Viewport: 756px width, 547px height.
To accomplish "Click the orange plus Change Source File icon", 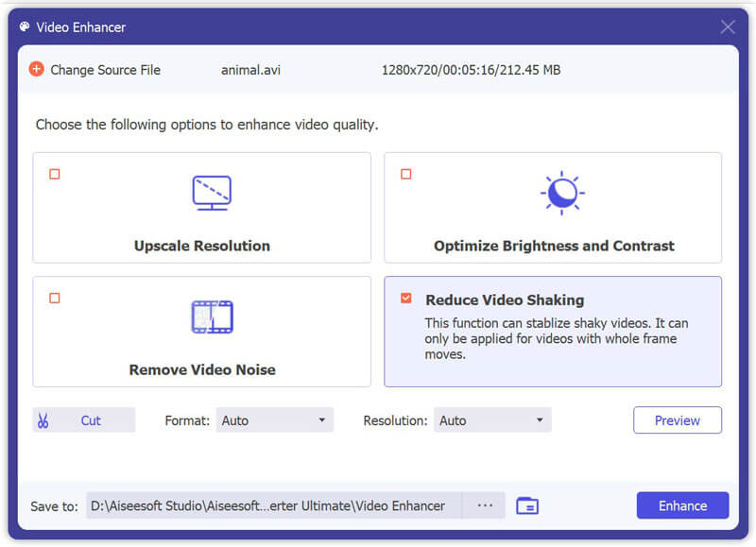I will point(36,69).
